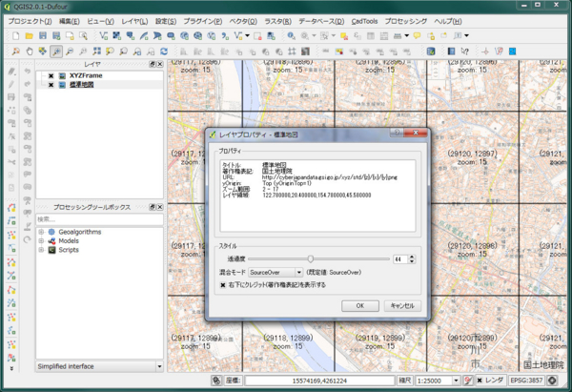Expand the Models tree node

[x=41, y=241]
